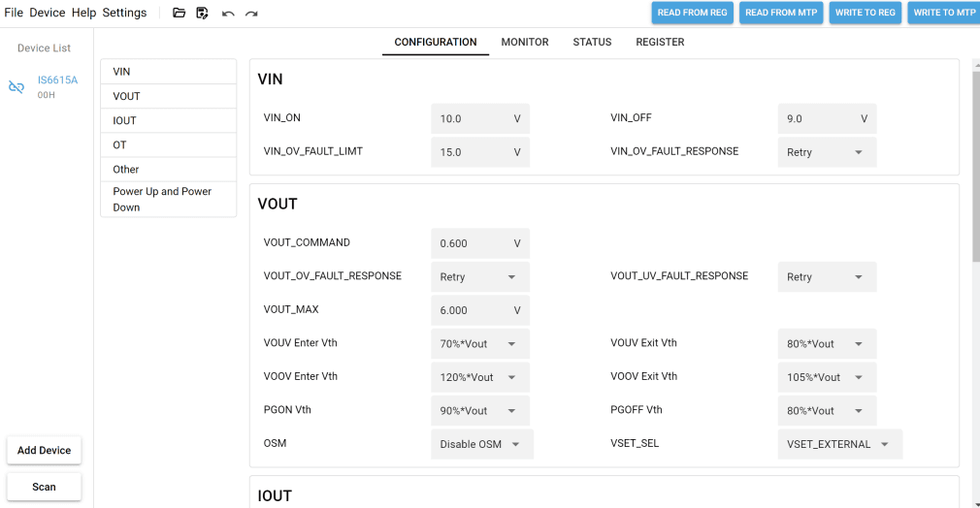Click the Add Device button

point(44,451)
